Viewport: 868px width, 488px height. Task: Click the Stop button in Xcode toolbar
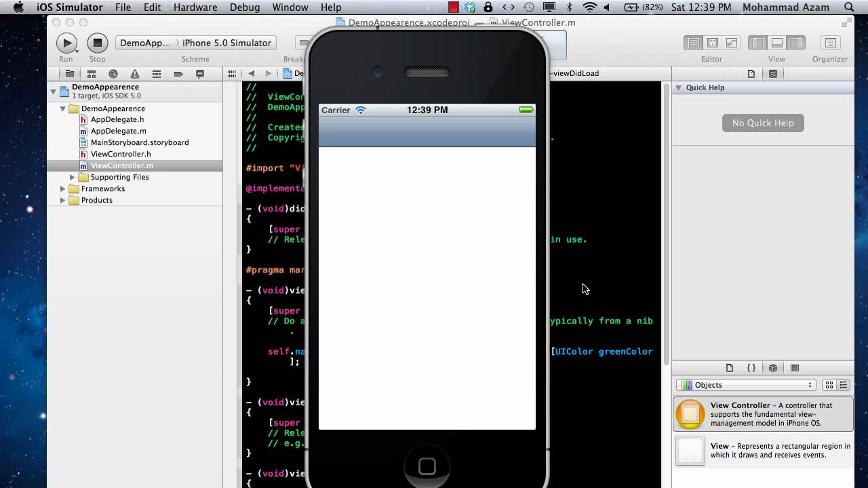click(98, 43)
